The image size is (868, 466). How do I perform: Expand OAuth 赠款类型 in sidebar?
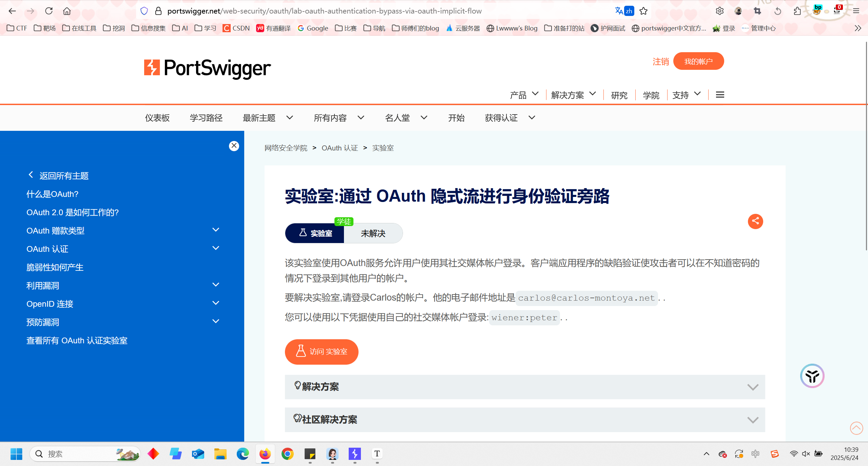pos(215,230)
